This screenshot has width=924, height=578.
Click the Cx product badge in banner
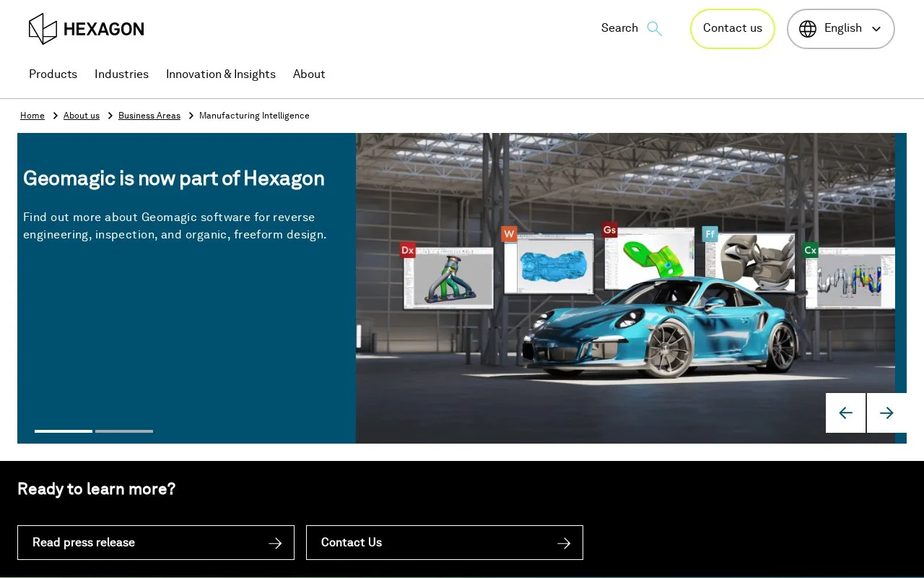(811, 250)
